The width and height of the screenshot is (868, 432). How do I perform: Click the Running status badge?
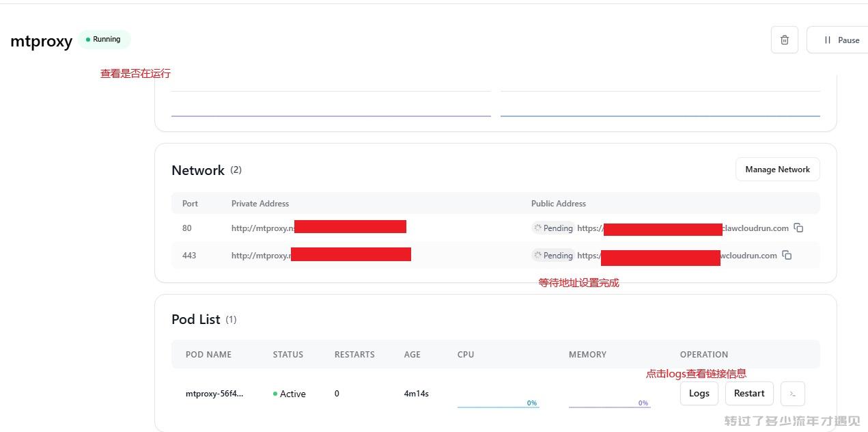point(104,40)
